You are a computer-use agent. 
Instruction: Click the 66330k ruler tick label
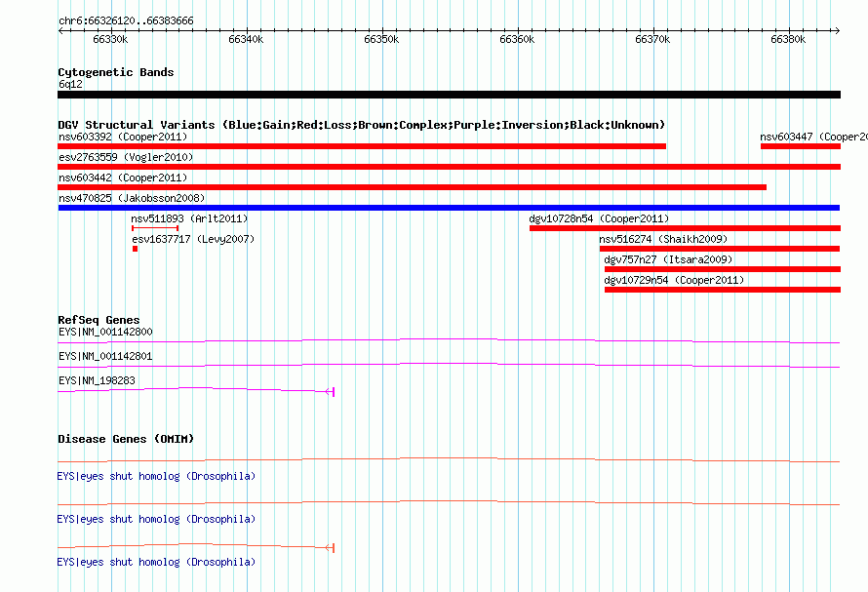pos(110,39)
